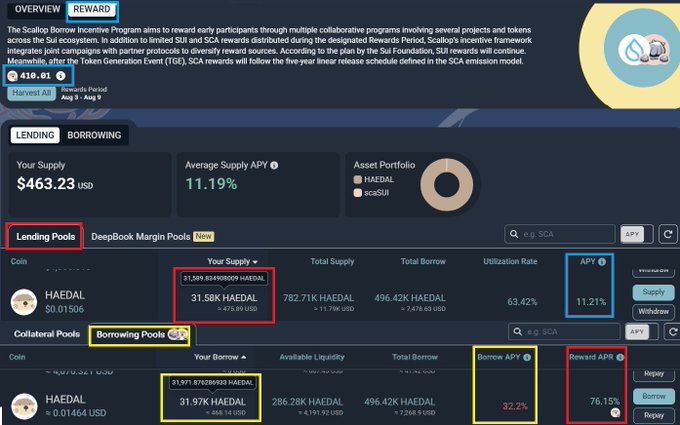Click the 11.21% APY value
This screenshot has height=425, width=680.
[x=591, y=302]
